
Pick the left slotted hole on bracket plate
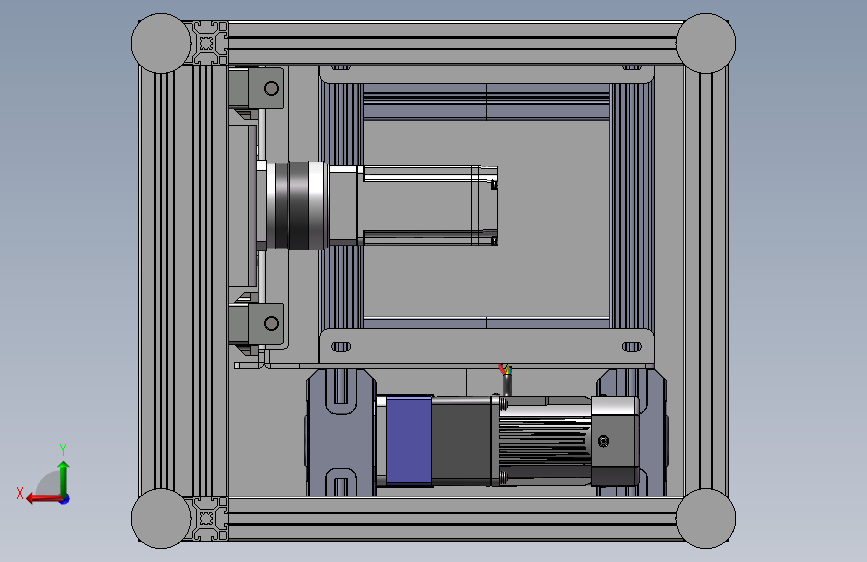point(341,347)
